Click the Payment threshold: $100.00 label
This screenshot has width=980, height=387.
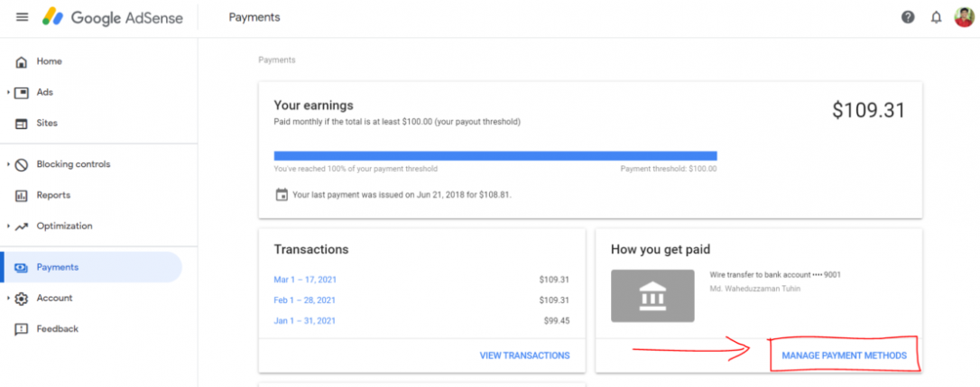pos(668,169)
